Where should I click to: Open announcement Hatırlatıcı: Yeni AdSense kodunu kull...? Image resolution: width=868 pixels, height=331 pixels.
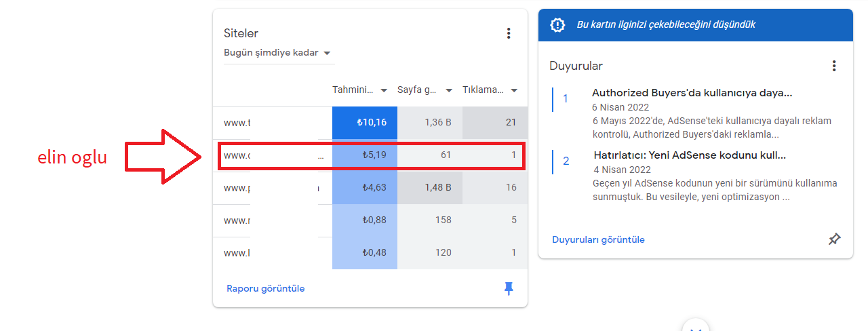[690, 155]
